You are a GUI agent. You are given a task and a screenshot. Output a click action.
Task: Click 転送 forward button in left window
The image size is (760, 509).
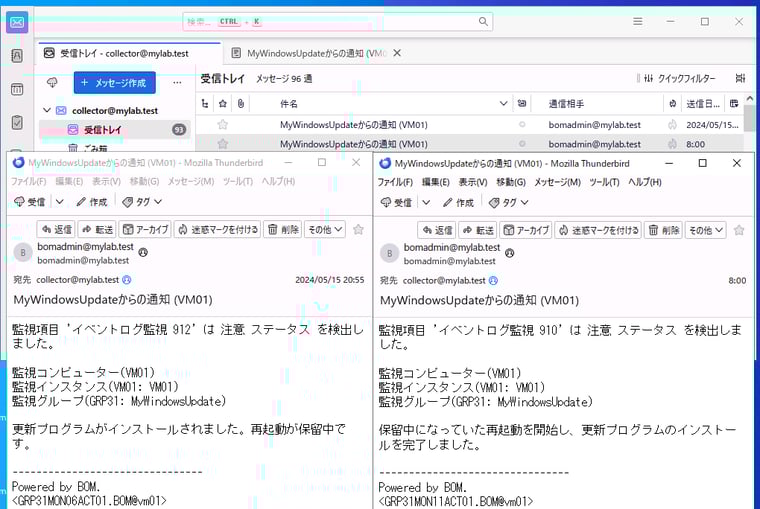(x=97, y=229)
